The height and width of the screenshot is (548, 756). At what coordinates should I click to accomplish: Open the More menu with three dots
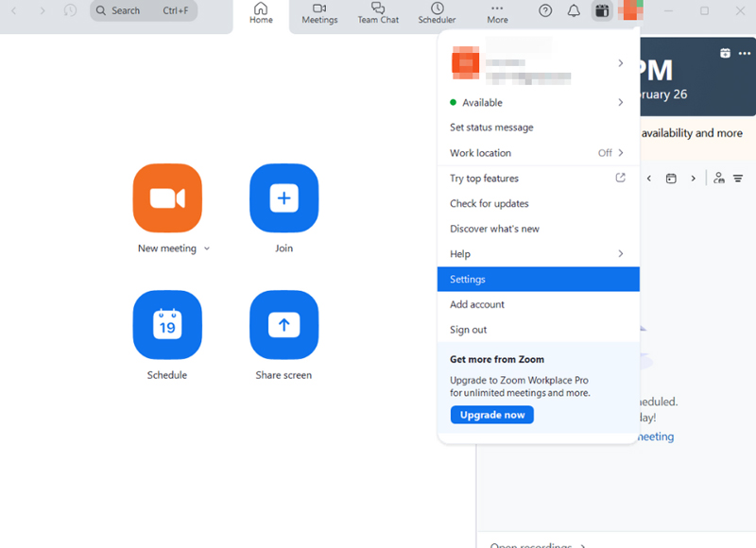[497, 13]
